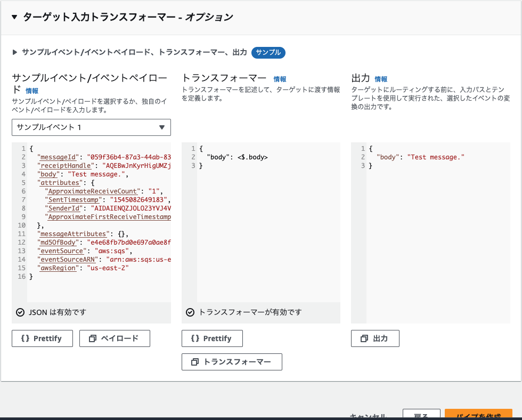Viewport: 522px width, 420px height.
Task: Click the blue サンプル badge
Action: [x=268, y=53]
